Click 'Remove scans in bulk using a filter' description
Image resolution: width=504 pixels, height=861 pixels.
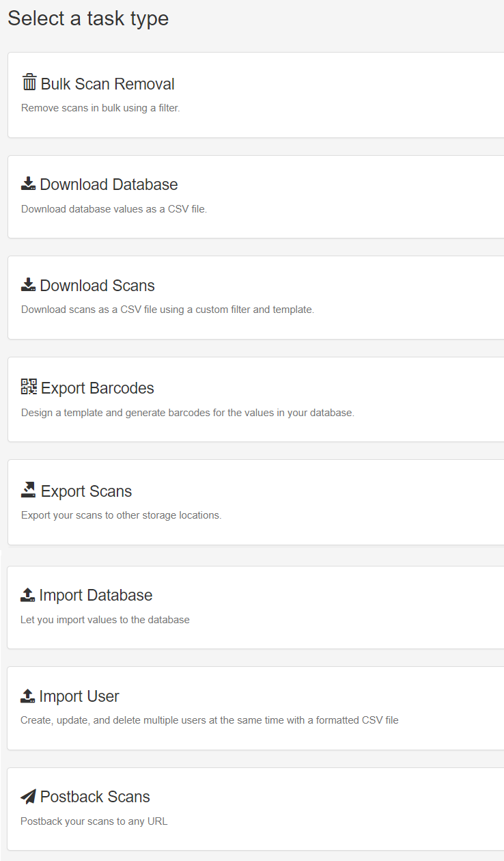pos(100,108)
